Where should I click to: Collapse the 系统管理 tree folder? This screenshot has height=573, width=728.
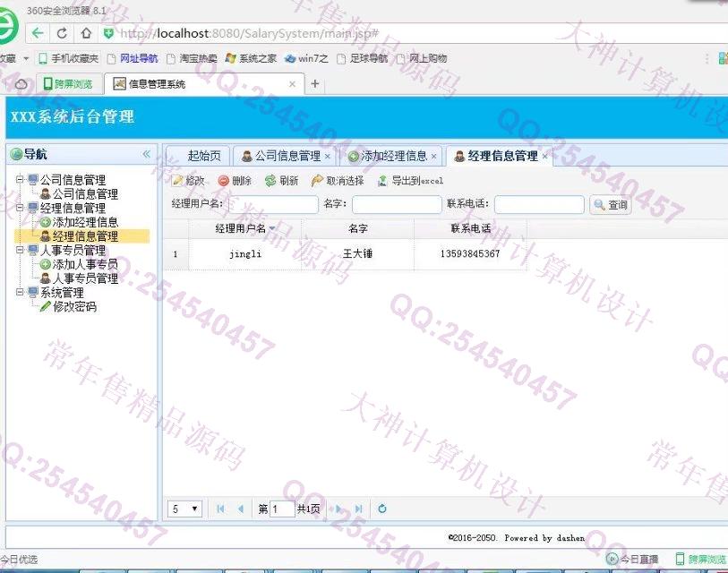[20, 292]
